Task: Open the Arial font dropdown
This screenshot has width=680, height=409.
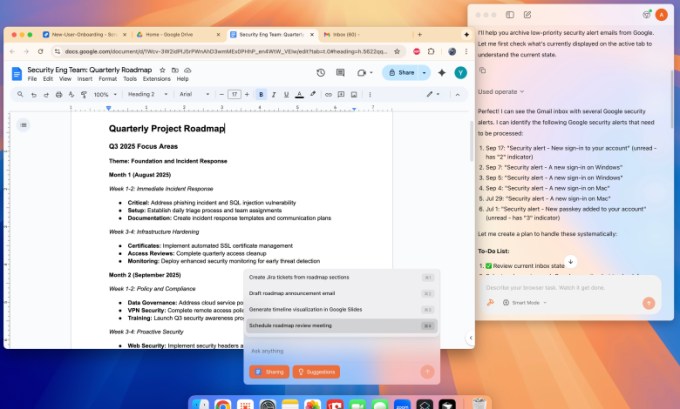Action: click(x=194, y=95)
